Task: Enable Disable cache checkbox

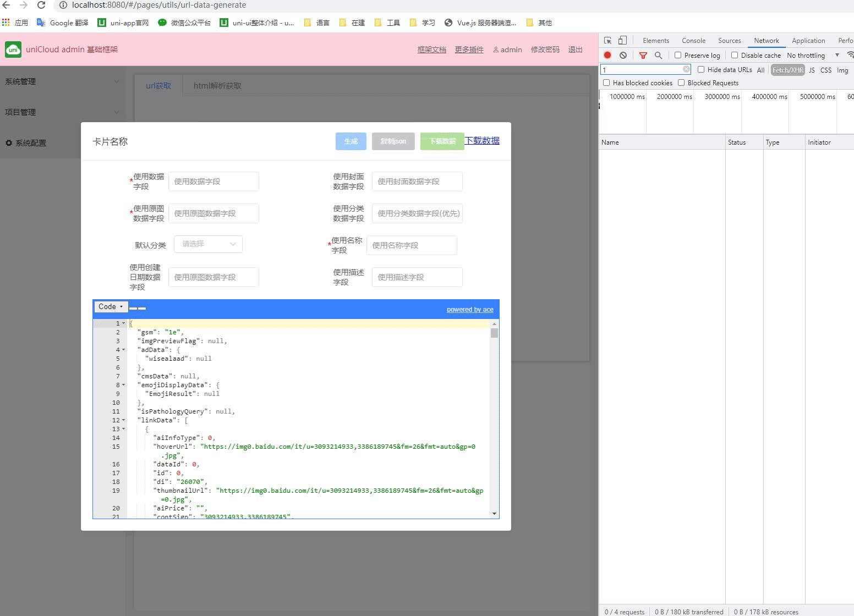Action: coord(735,55)
